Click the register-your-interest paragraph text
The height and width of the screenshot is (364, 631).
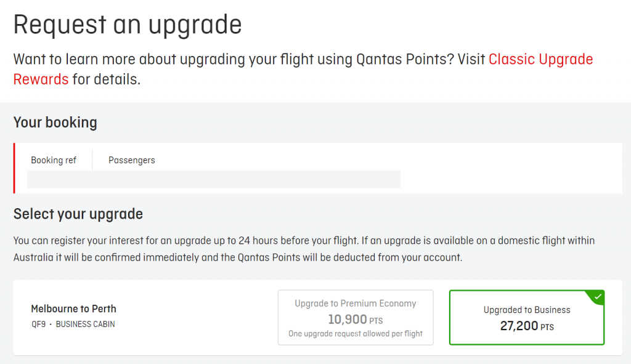[304, 249]
